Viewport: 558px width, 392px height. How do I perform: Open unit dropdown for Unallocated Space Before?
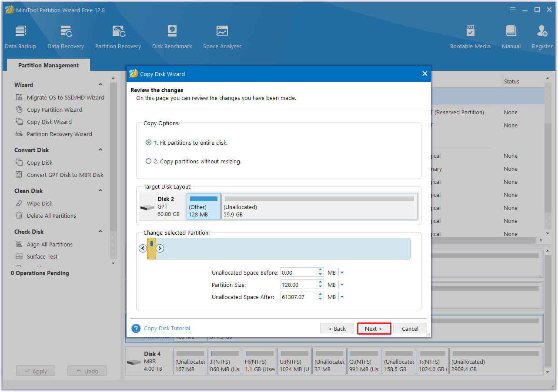[342, 272]
